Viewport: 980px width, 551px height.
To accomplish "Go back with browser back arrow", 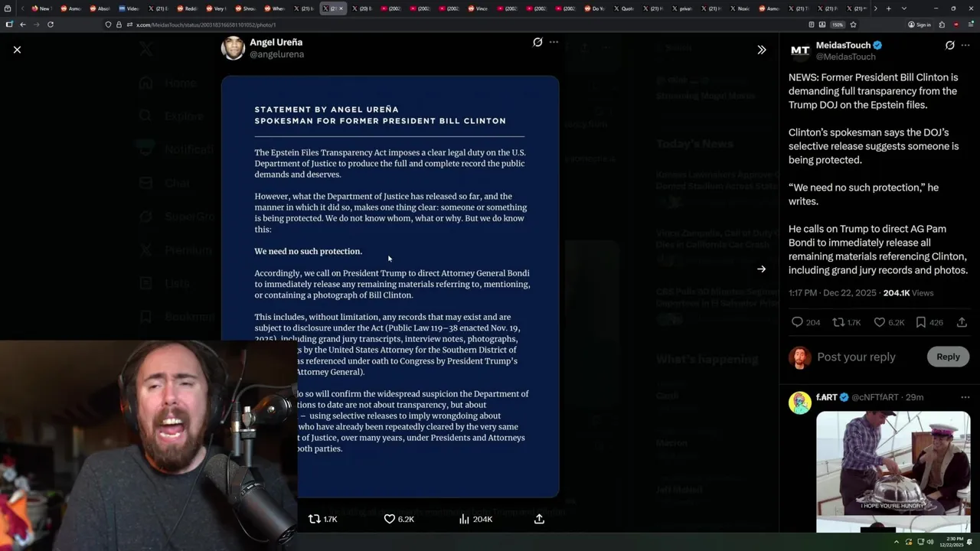I will [x=23, y=24].
